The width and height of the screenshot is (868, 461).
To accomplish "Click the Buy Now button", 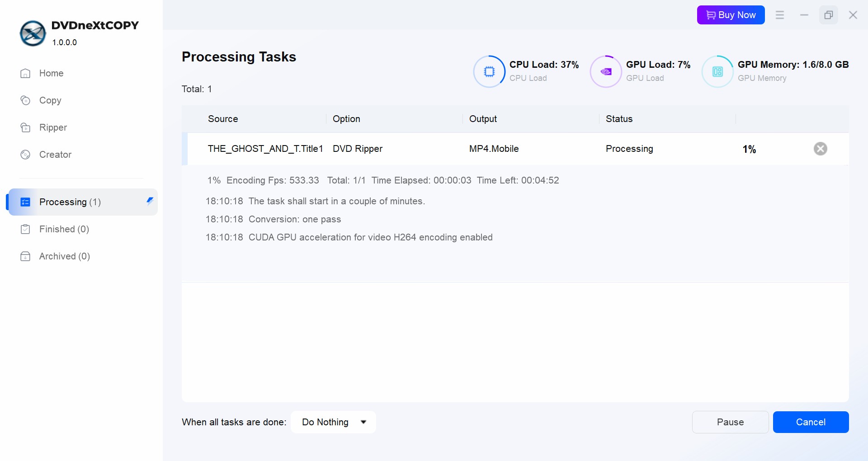I will pos(731,15).
